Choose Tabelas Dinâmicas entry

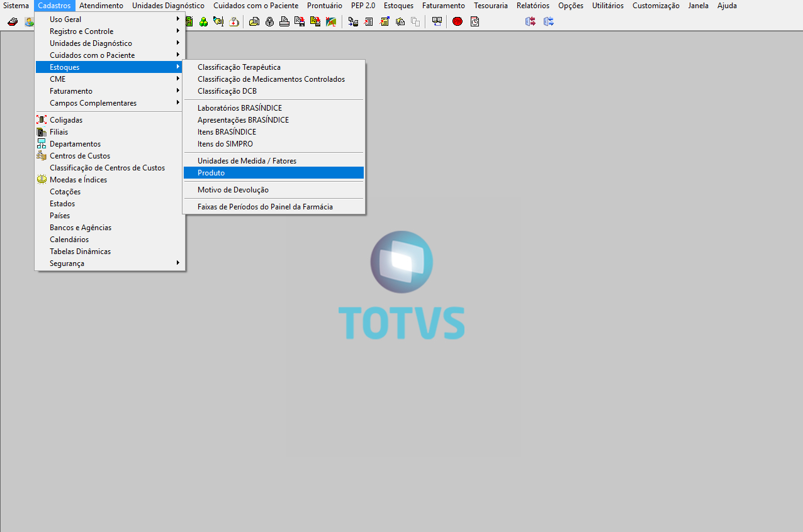tap(110, 251)
